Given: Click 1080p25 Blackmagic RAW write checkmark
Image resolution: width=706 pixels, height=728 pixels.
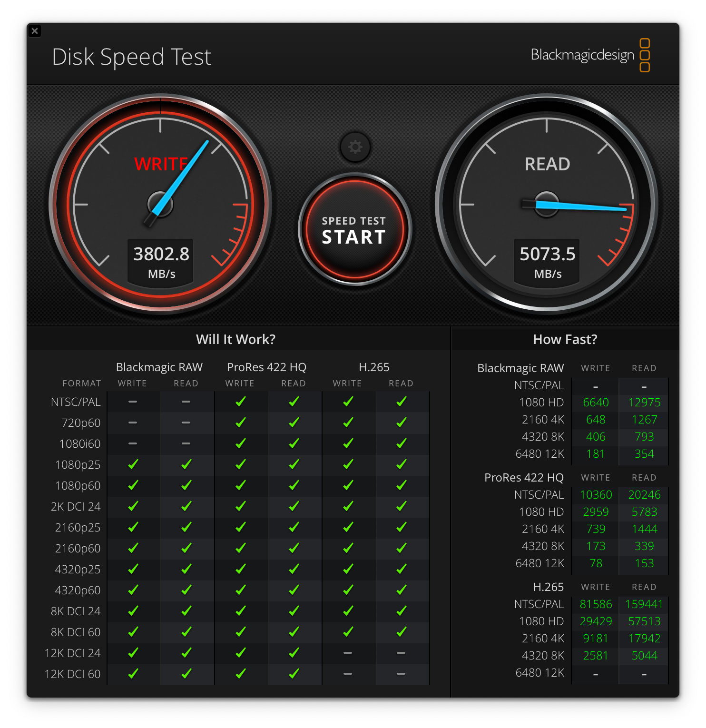Looking at the screenshot, I should pyautogui.click(x=133, y=464).
